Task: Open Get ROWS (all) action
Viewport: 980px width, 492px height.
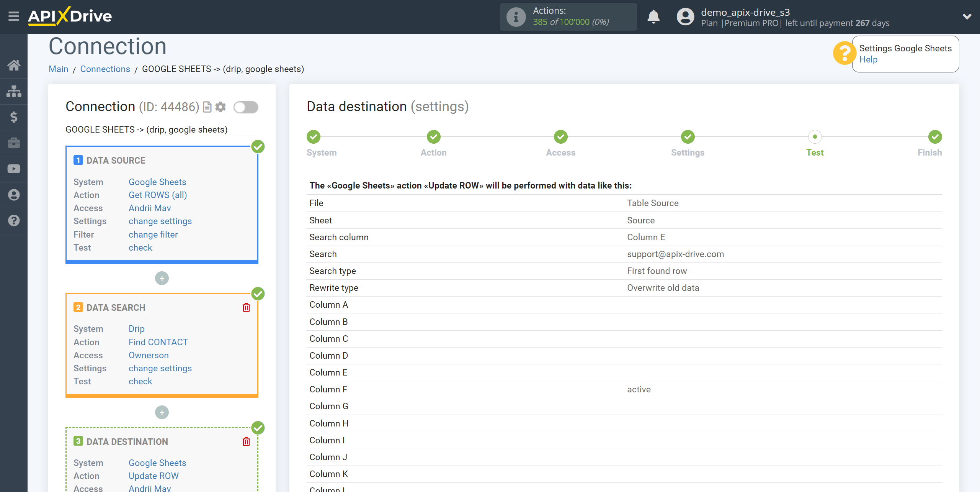Action: point(158,195)
